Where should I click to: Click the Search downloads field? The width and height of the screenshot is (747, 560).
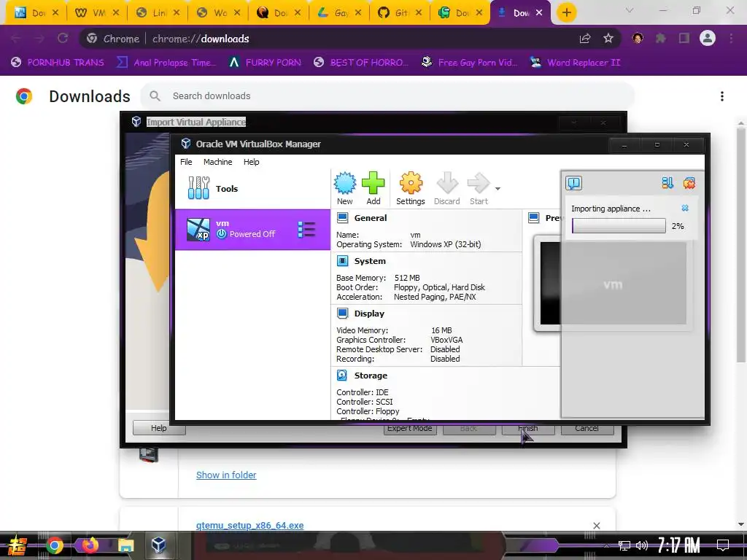(387, 96)
